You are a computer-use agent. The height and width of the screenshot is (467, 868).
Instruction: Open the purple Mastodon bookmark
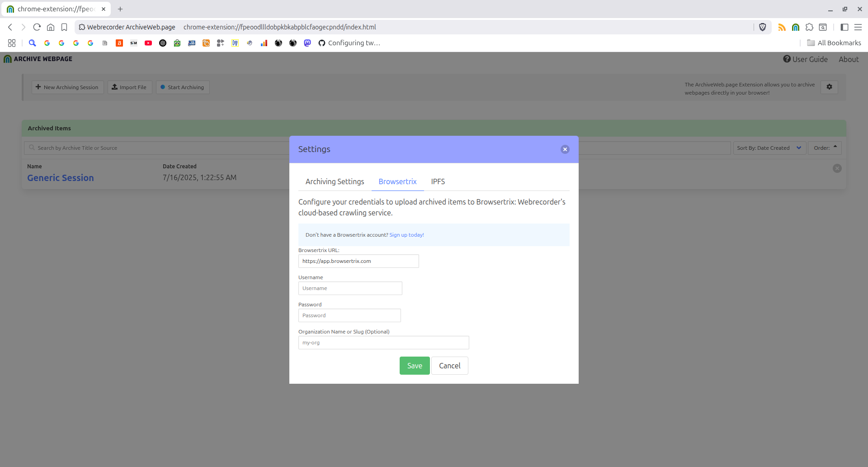click(307, 43)
